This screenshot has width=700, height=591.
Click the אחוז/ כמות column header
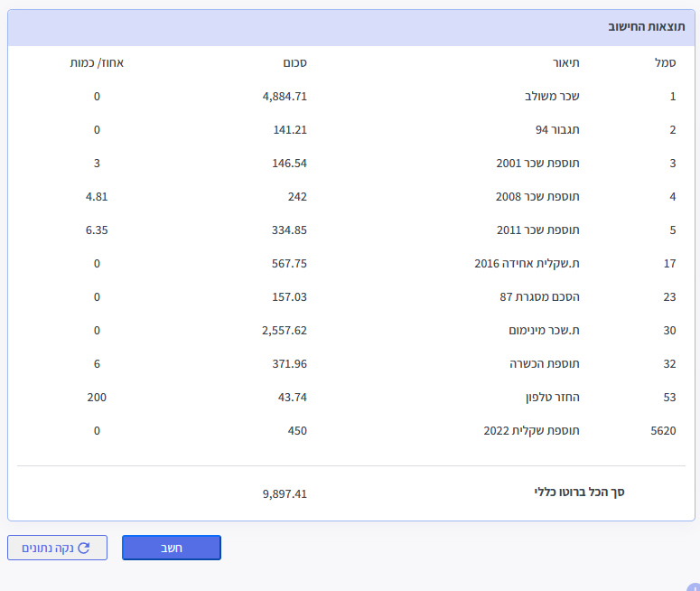pos(98,63)
